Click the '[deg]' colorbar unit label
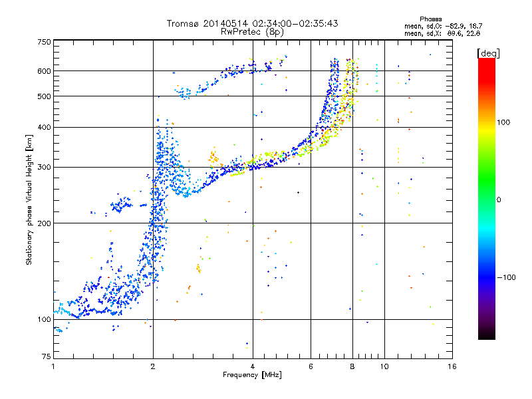The width and height of the screenshot is (532, 399). 488,53
